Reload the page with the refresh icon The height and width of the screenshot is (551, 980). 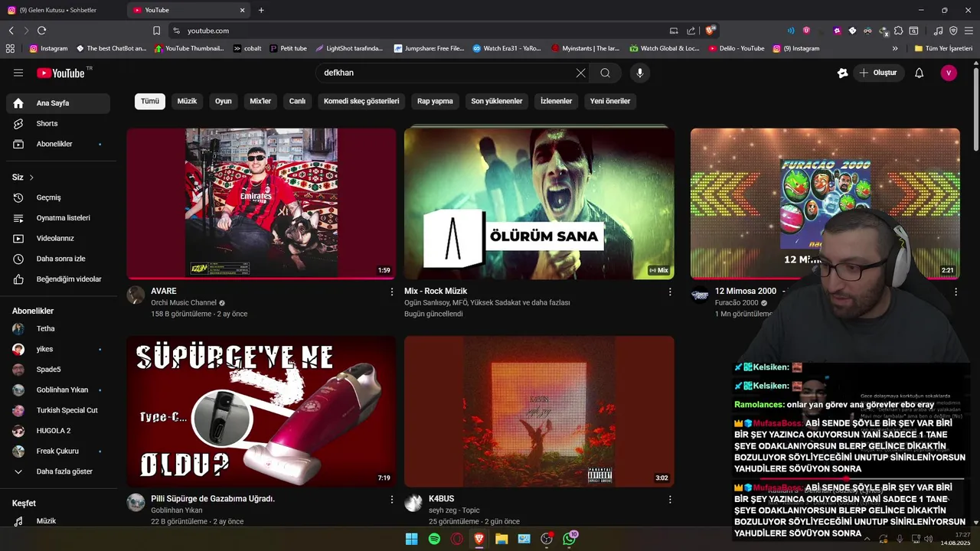coord(41,31)
